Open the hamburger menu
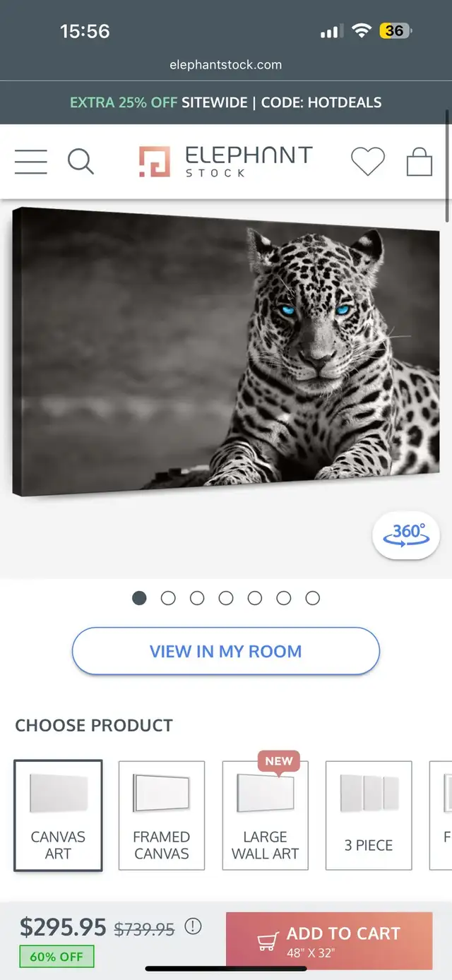The height and width of the screenshot is (980, 452). click(31, 162)
